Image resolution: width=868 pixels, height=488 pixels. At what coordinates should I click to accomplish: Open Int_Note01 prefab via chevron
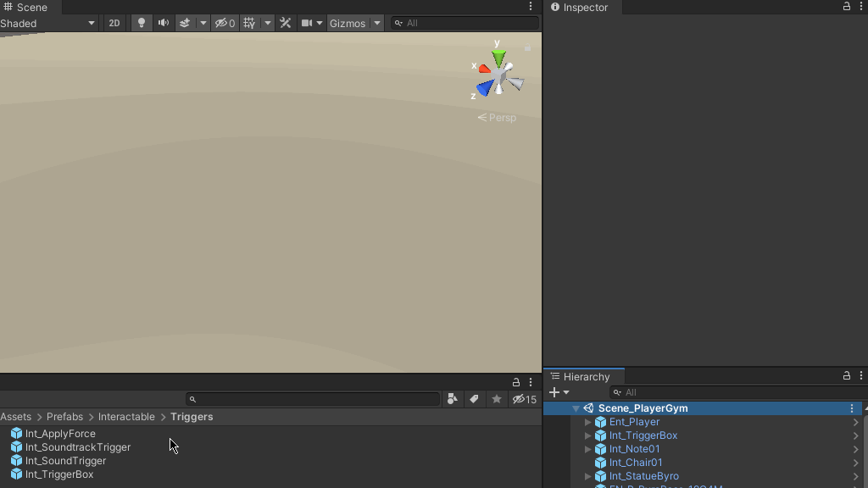pos(856,449)
